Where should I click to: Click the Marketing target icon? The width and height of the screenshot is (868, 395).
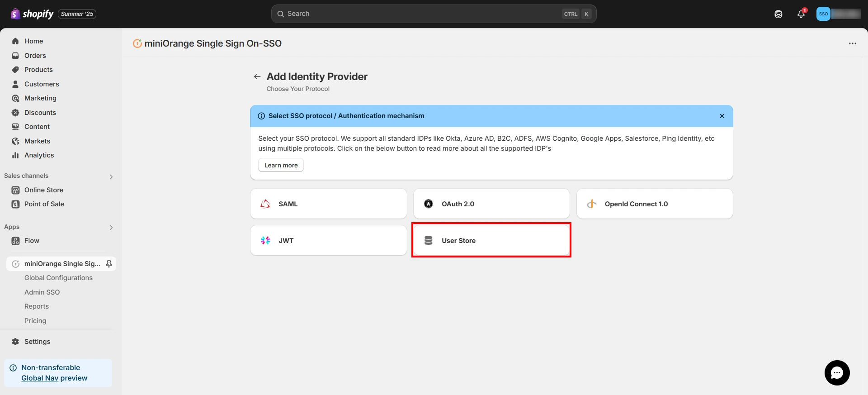pyautogui.click(x=15, y=98)
